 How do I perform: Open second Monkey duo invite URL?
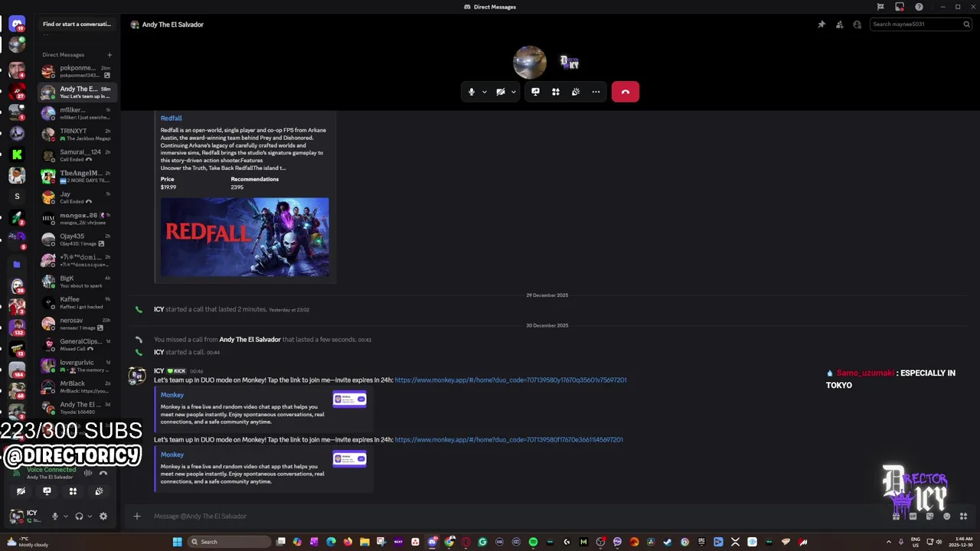pos(509,440)
